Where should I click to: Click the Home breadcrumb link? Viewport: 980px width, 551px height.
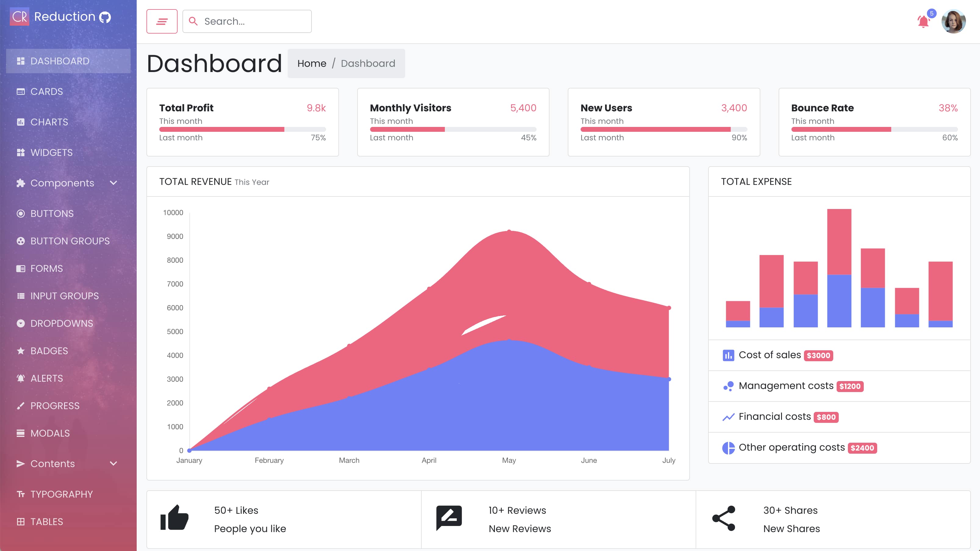(x=312, y=63)
